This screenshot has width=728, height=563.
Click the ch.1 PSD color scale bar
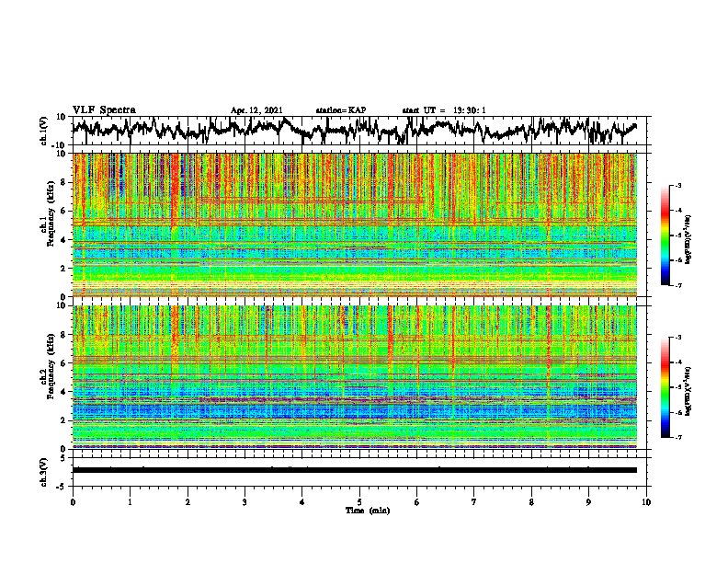665,236
